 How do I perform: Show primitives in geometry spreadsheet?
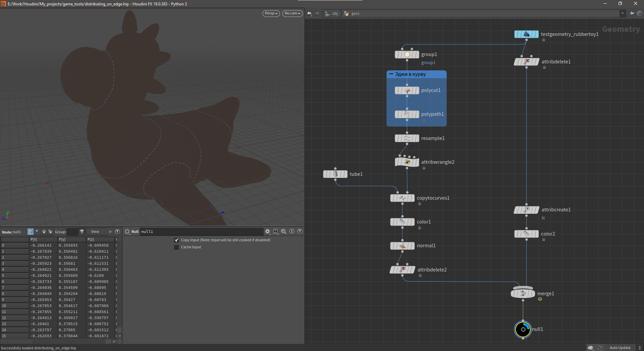44,232
